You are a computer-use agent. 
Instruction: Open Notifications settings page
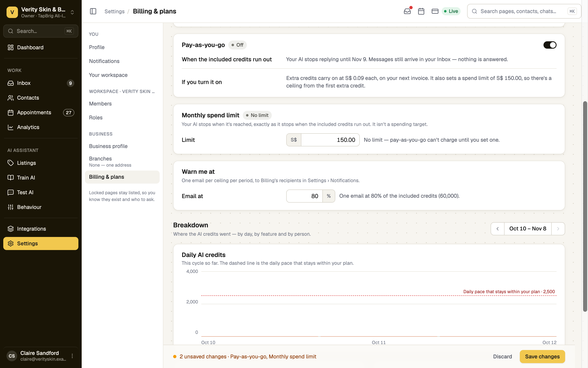click(122, 61)
